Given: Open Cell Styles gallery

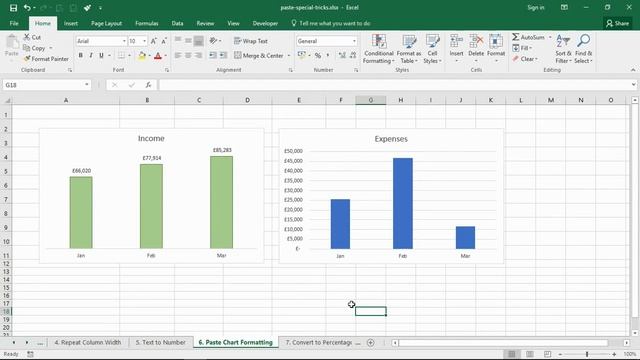Looking at the screenshot, I should 432,49.
